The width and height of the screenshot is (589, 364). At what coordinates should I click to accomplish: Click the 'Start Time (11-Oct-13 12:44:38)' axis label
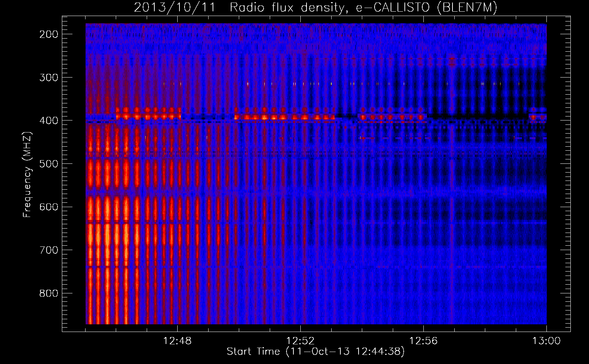pyautogui.click(x=316, y=352)
